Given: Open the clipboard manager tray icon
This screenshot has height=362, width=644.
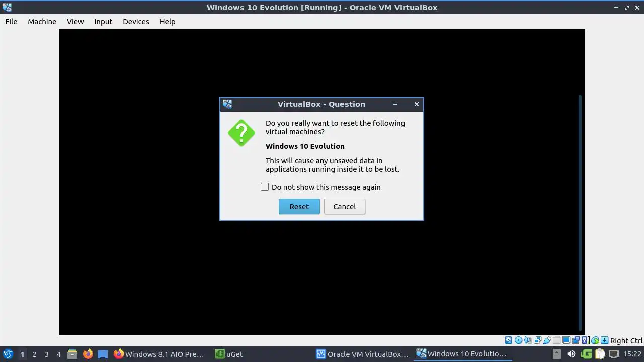Looking at the screenshot, I should [600, 354].
